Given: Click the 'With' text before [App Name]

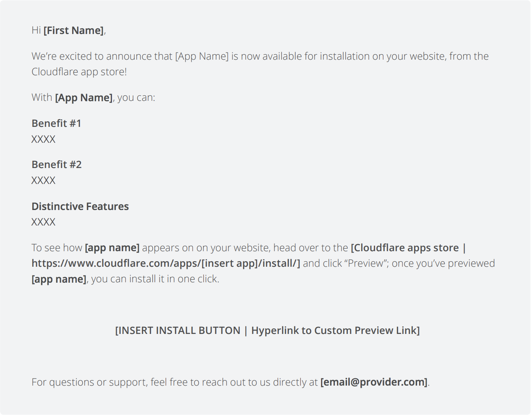Looking at the screenshot, I should point(42,98).
